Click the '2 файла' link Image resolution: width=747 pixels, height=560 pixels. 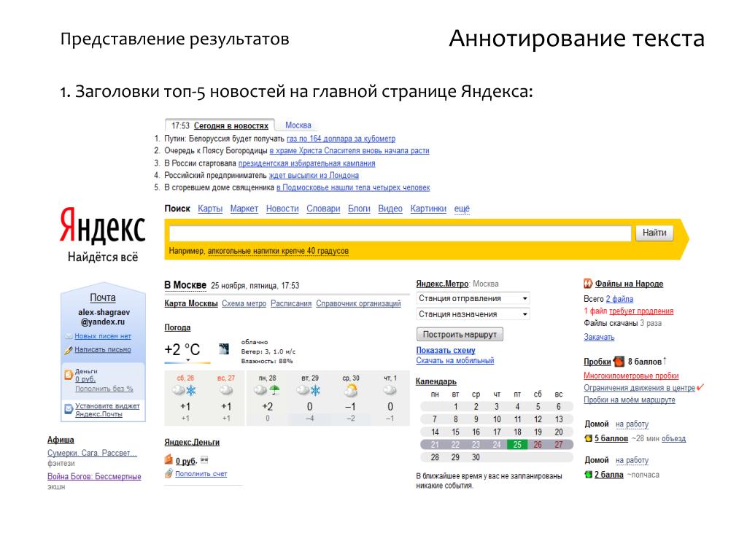(619, 299)
